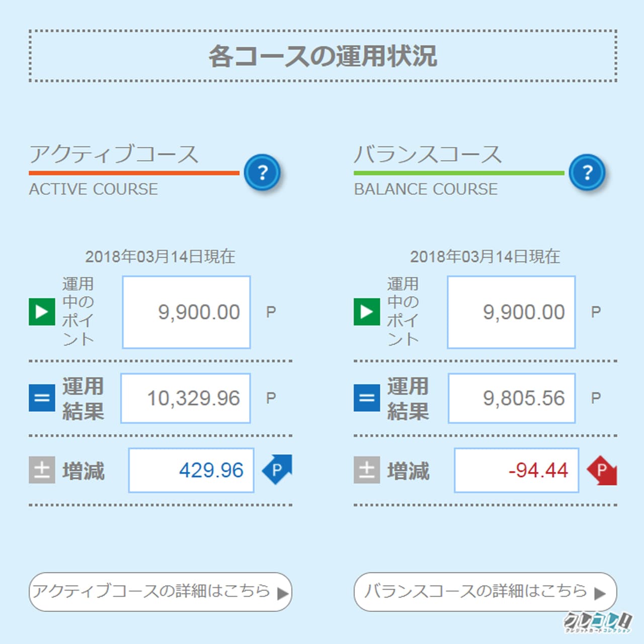Click the バランスコース heading
This screenshot has width=644, height=644.
428,154
